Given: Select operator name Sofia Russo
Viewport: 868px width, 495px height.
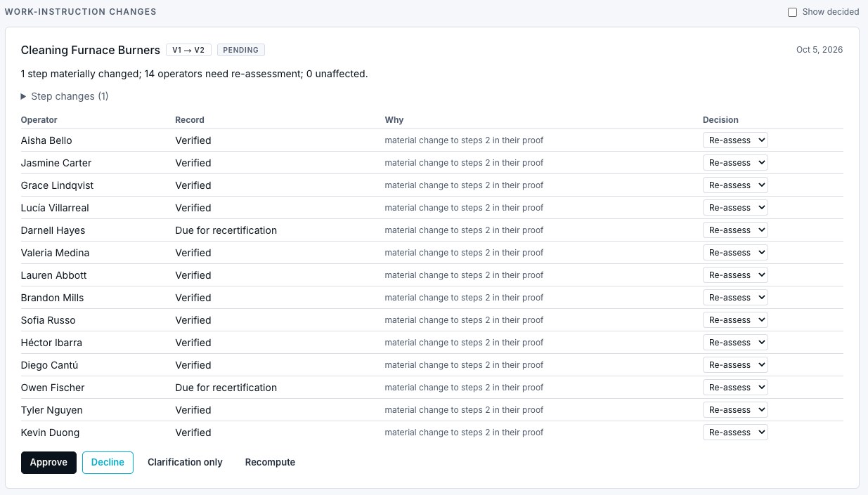Looking at the screenshot, I should 48,320.
